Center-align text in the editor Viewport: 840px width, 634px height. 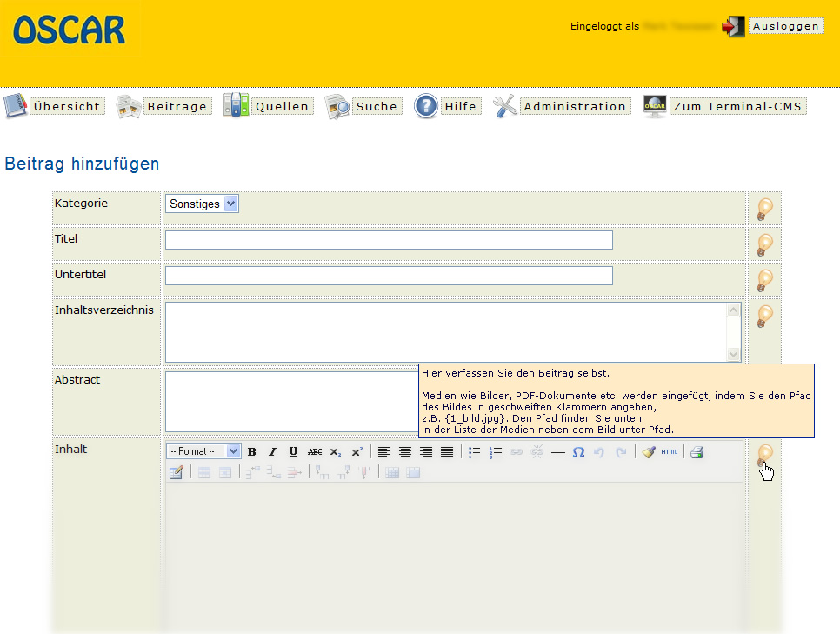pyautogui.click(x=405, y=452)
